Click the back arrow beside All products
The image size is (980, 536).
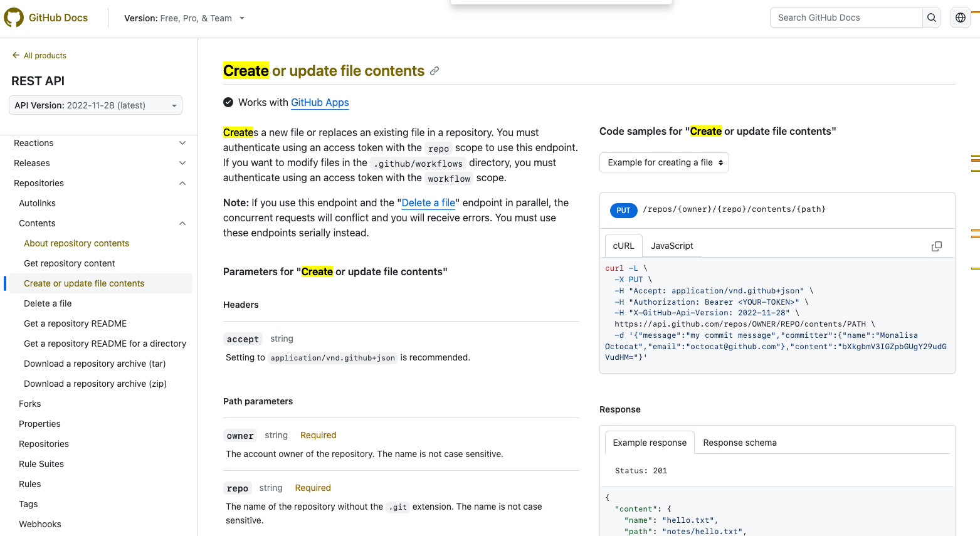click(16, 55)
